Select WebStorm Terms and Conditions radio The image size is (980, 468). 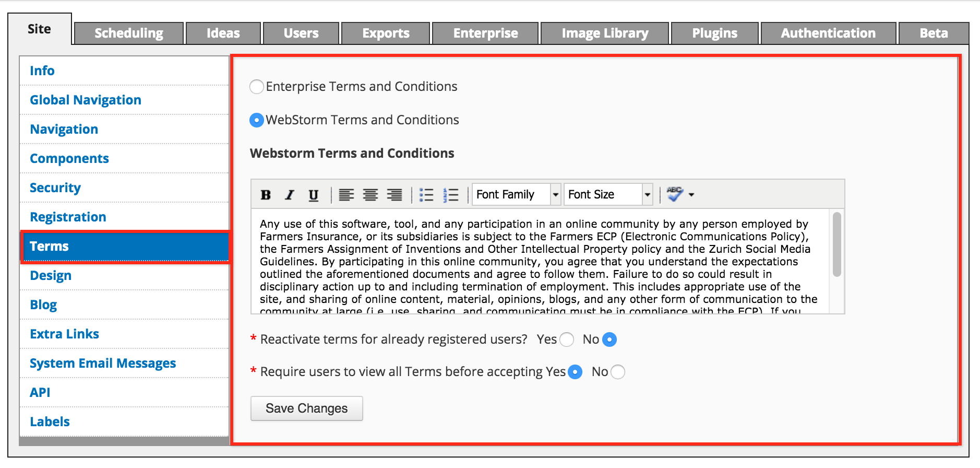click(x=257, y=120)
